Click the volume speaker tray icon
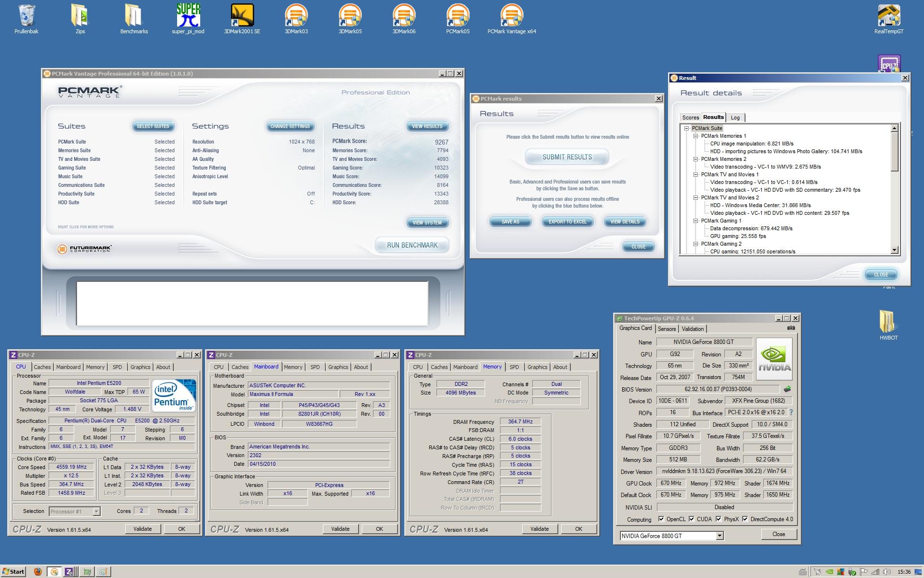The width and height of the screenshot is (924, 578). coord(887,572)
